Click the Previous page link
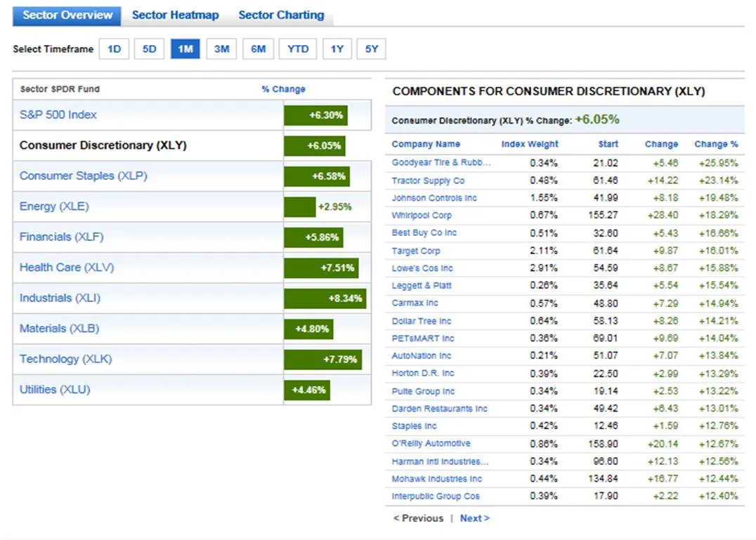The width and height of the screenshot is (756, 540). pyautogui.click(x=419, y=518)
